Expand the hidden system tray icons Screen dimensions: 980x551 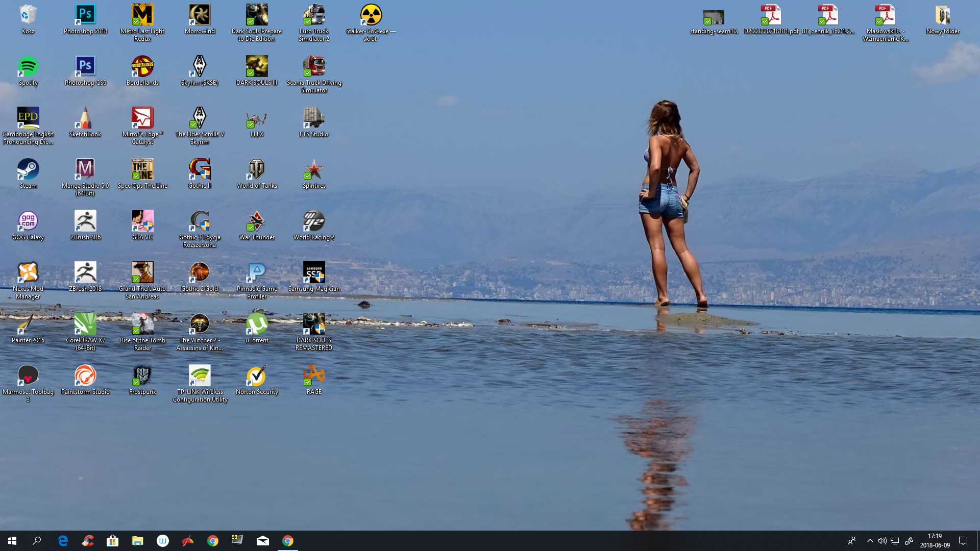pyautogui.click(x=870, y=541)
